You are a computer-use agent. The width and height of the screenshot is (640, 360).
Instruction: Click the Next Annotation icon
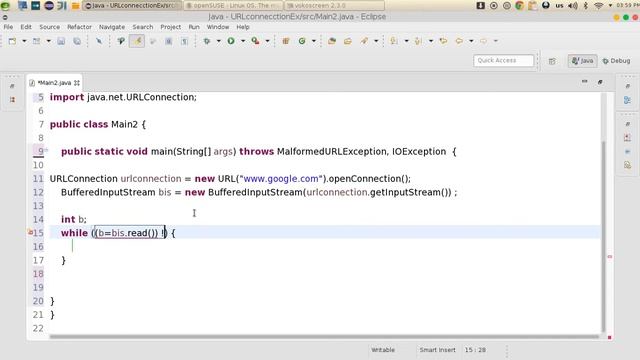pos(394,41)
